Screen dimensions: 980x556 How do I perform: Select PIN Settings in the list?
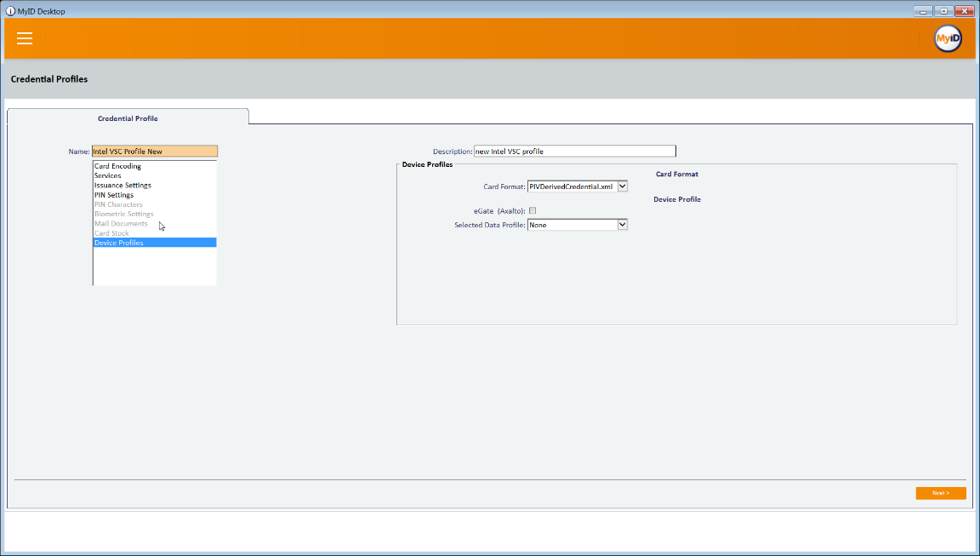[154, 194]
